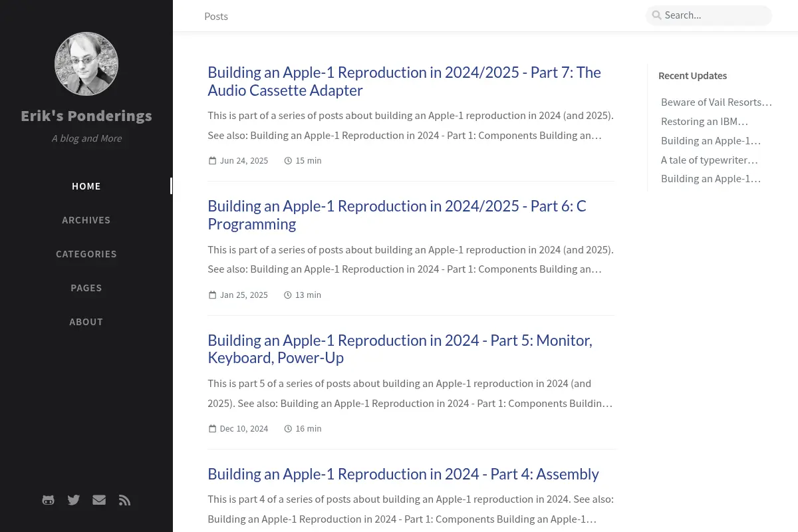Open the RSS feed icon
The width and height of the screenshot is (798, 532).
click(124, 500)
